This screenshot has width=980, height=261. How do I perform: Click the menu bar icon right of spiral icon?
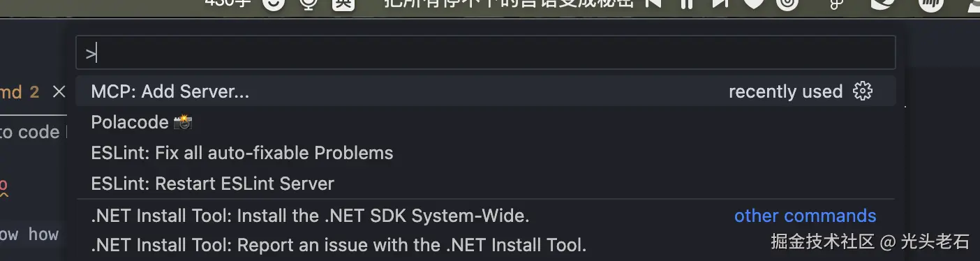(836, 3)
